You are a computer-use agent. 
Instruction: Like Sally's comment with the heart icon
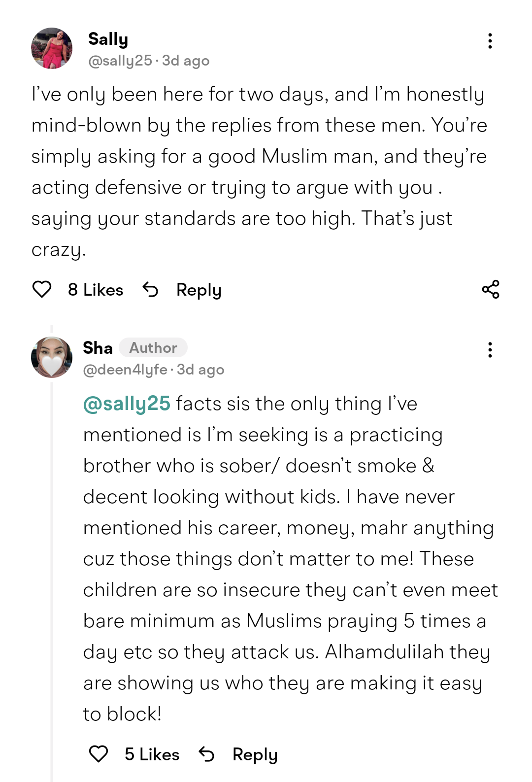click(42, 289)
